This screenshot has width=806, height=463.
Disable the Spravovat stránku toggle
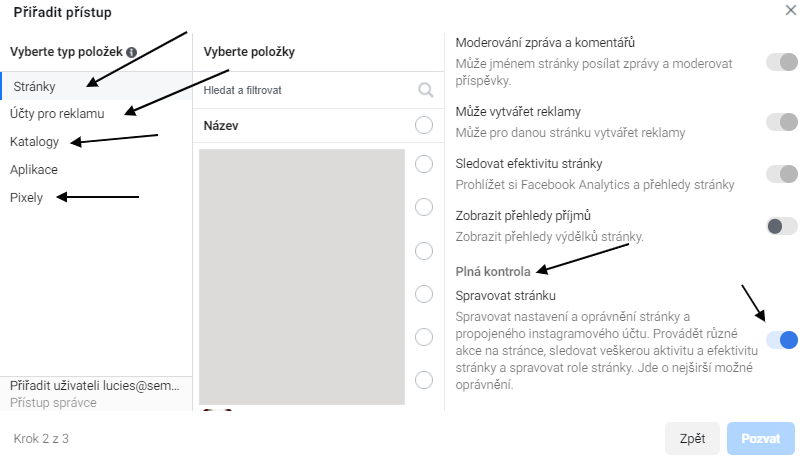click(x=781, y=340)
